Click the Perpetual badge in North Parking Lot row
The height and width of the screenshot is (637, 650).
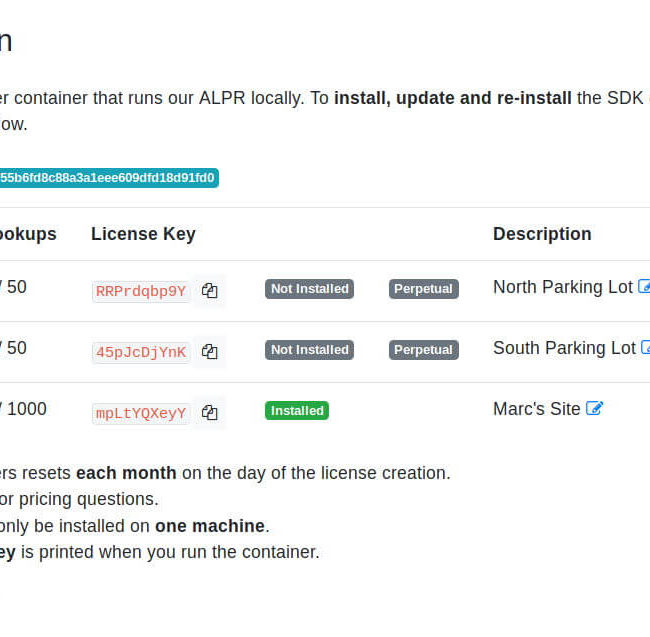coord(424,289)
